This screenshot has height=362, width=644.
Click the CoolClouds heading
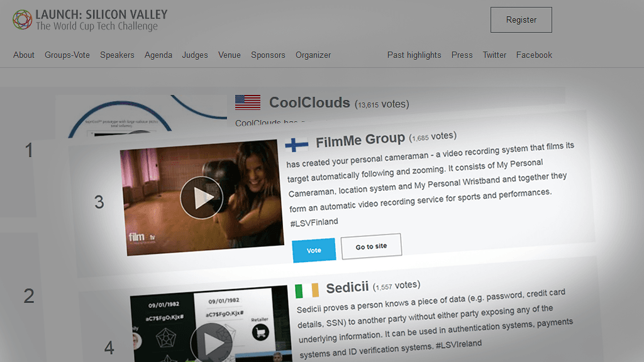coord(309,102)
